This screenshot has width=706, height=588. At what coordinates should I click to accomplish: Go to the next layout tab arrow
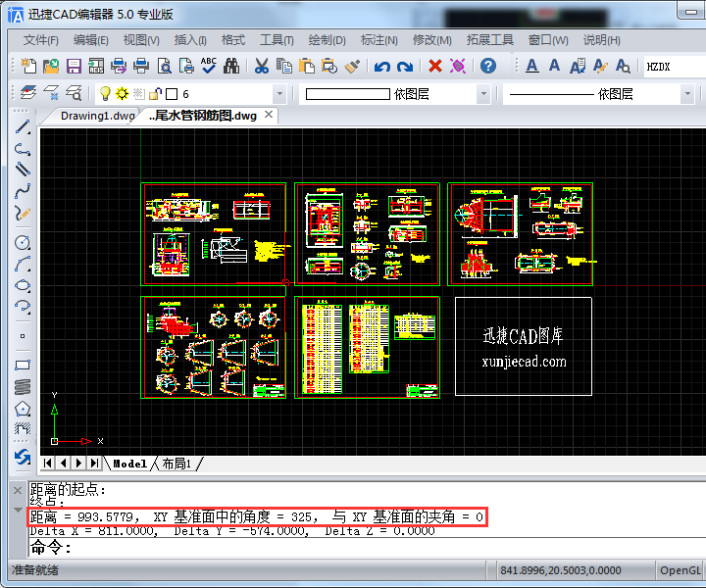78,463
